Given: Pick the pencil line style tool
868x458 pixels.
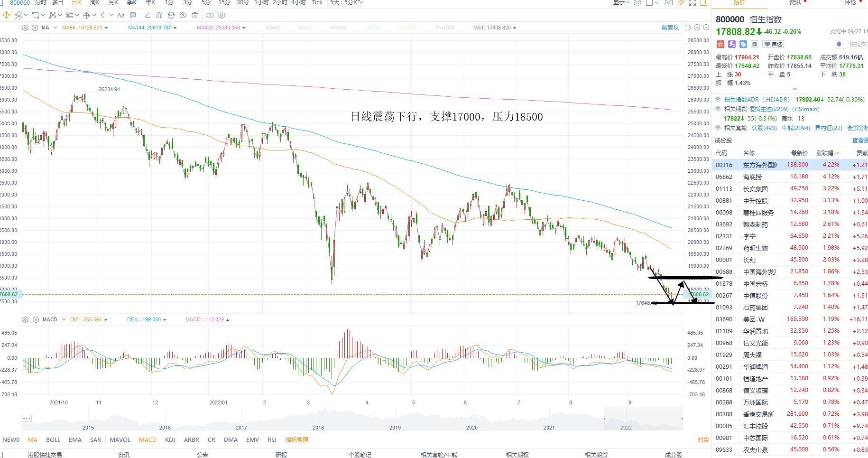Looking at the screenshot, I should click(147, 15).
